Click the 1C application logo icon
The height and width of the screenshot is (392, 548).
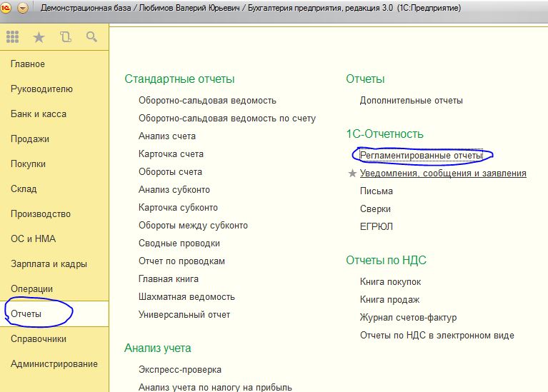click(x=5, y=8)
